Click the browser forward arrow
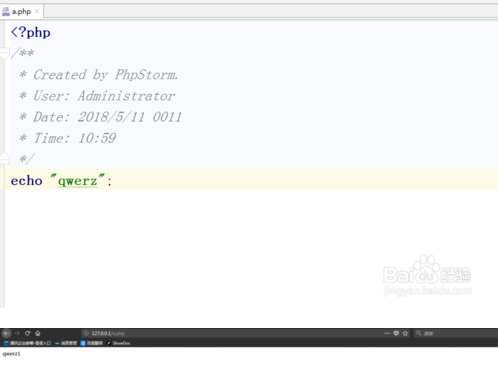This screenshot has width=498, height=392. point(17,333)
